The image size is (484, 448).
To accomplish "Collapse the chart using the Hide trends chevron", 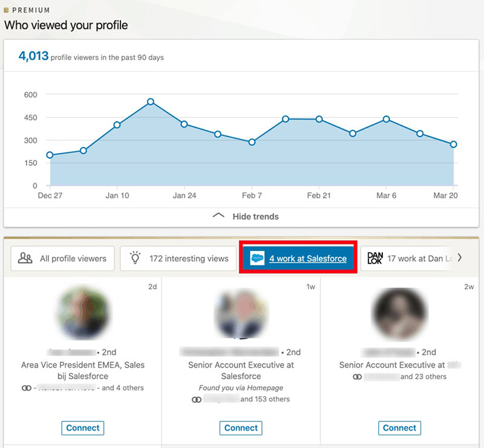I will (x=218, y=216).
